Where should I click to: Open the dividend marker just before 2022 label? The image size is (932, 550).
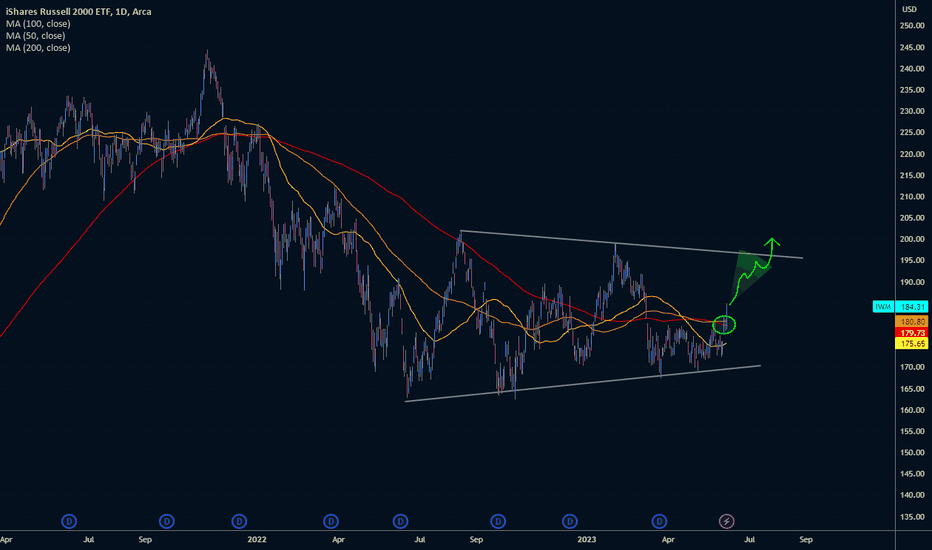click(239, 521)
